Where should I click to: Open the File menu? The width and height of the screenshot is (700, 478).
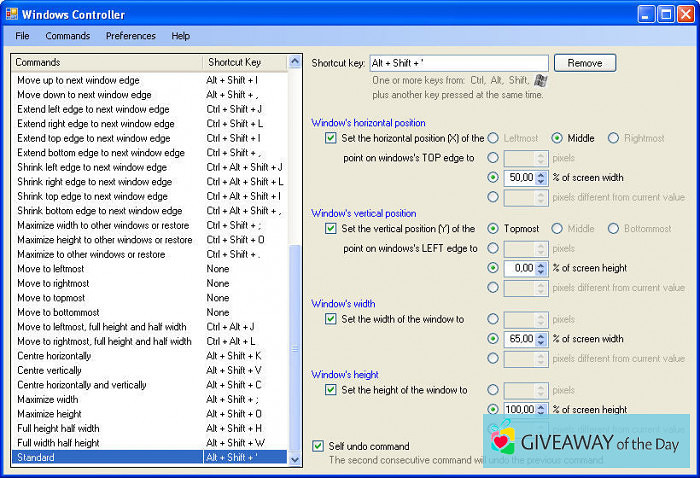pyautogui.click(x=22, y=36)
